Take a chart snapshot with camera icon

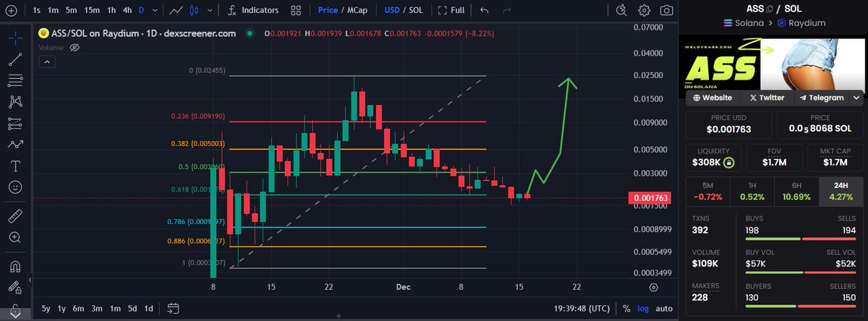point(666,11)
